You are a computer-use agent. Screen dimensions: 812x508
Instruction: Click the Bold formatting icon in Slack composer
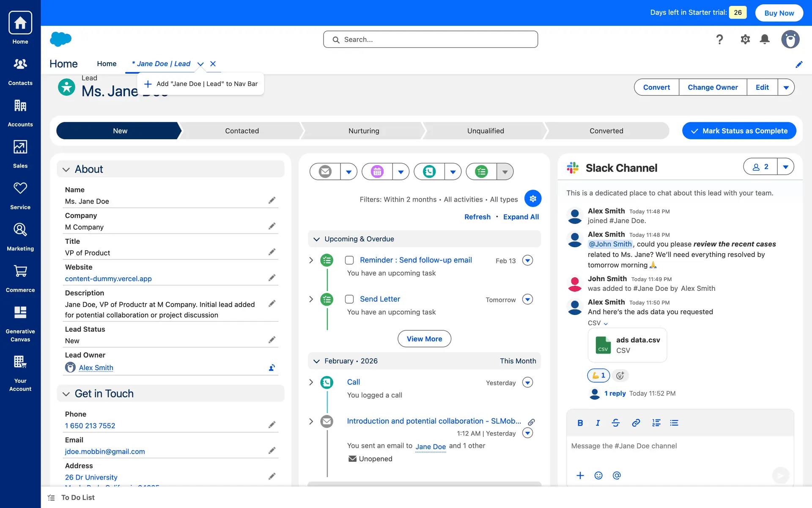coord(580,423)
